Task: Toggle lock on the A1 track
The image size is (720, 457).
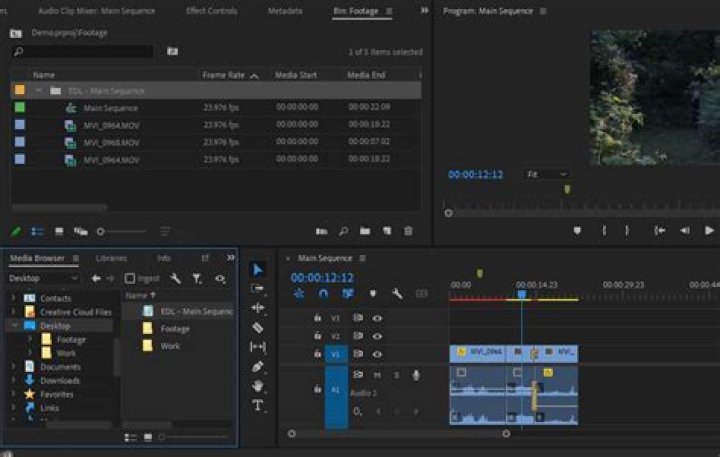Action: 317,389
